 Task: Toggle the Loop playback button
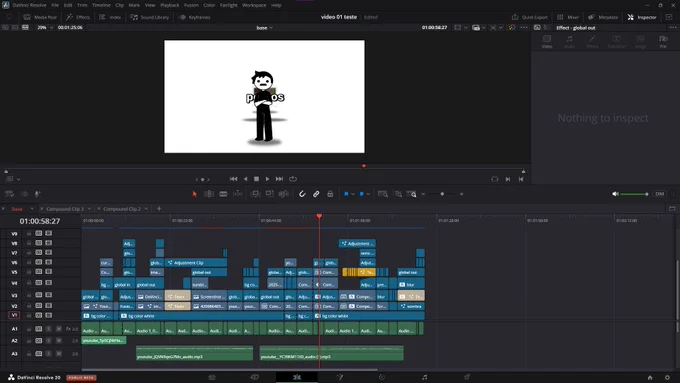coord(293,179)
